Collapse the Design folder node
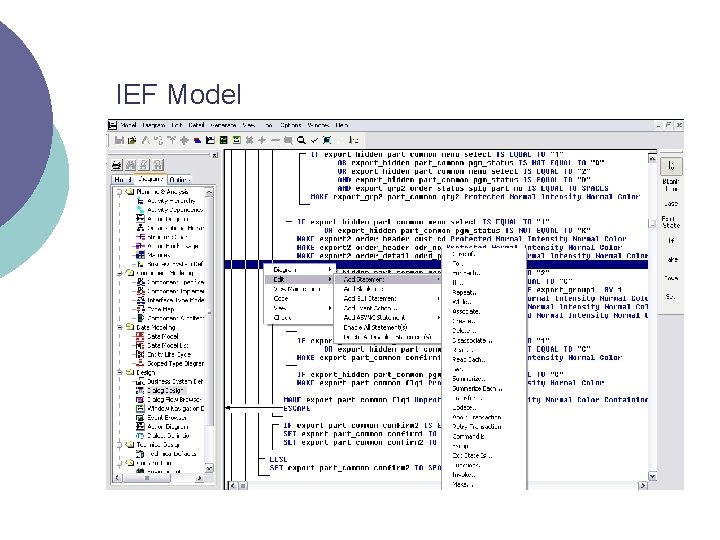720x540 pixels. pos(120,372)
